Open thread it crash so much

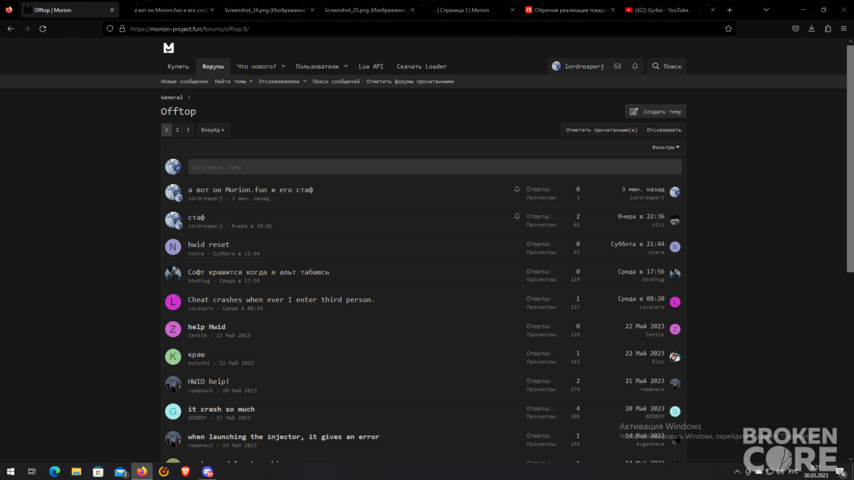pos(221,409)
